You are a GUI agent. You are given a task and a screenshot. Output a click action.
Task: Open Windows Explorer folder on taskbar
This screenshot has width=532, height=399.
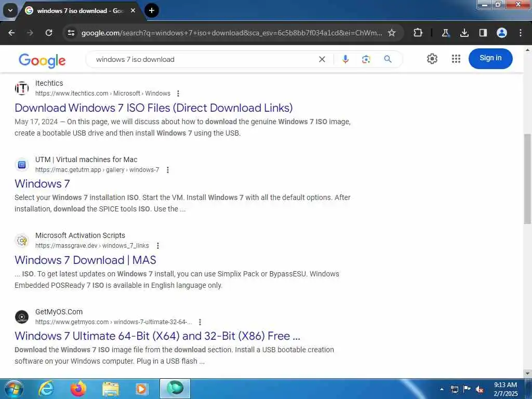110,389
